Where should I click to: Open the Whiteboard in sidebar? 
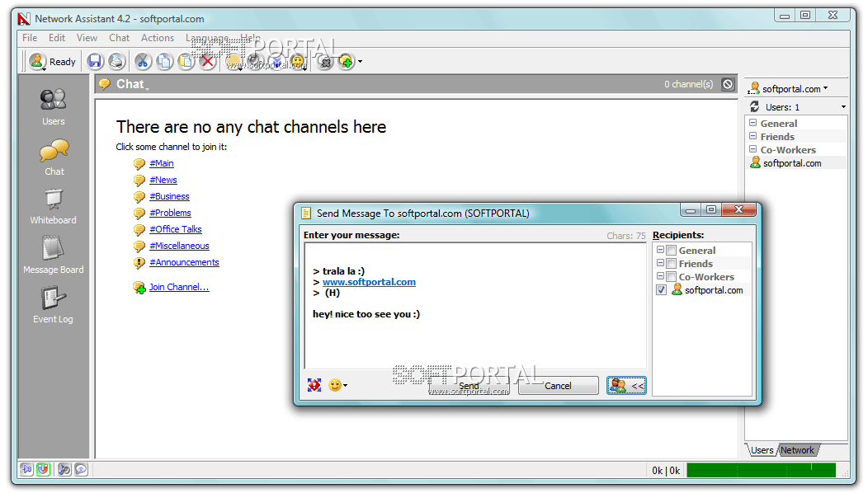[53, 206]
